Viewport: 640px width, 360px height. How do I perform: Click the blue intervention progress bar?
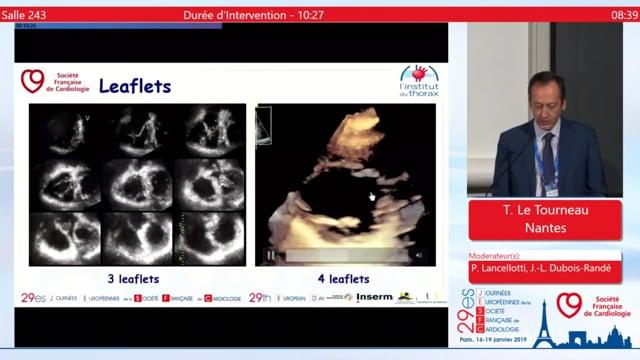coord(118,26)
